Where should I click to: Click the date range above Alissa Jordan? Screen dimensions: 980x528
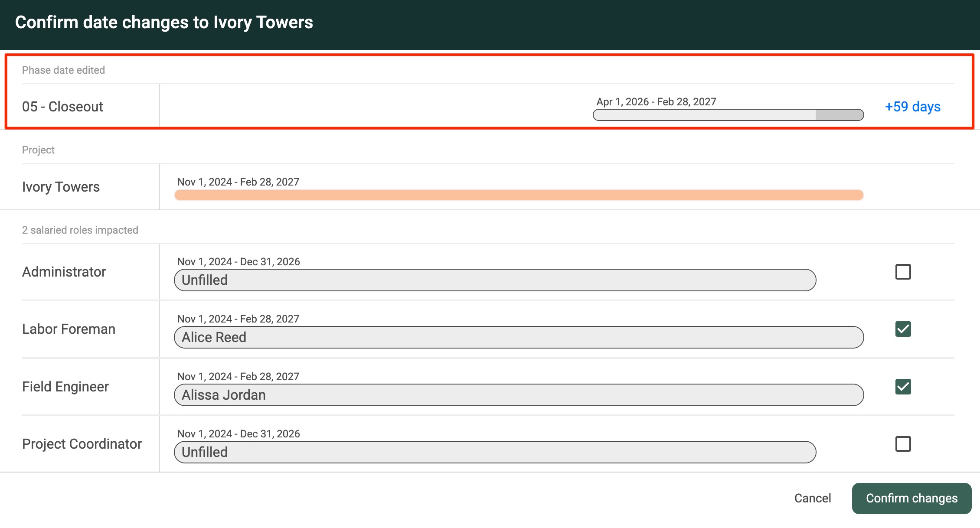pyautogui.click(x=238, y=377)
